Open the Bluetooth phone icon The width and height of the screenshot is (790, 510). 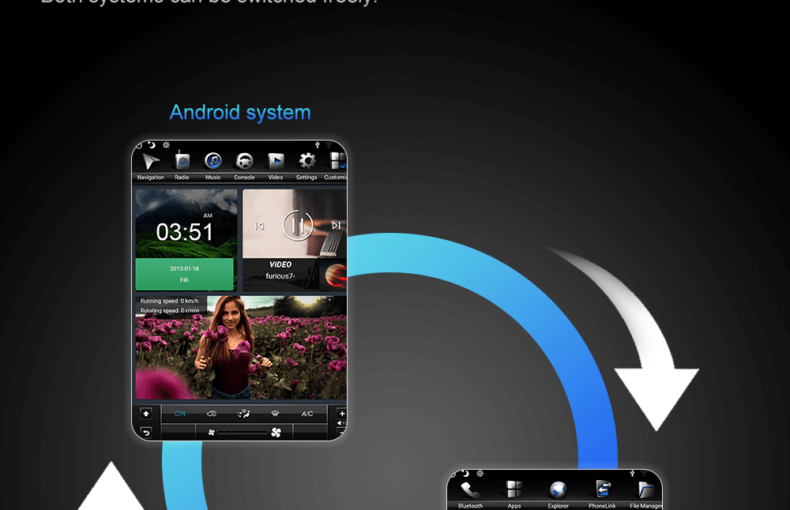click(470, 490)
